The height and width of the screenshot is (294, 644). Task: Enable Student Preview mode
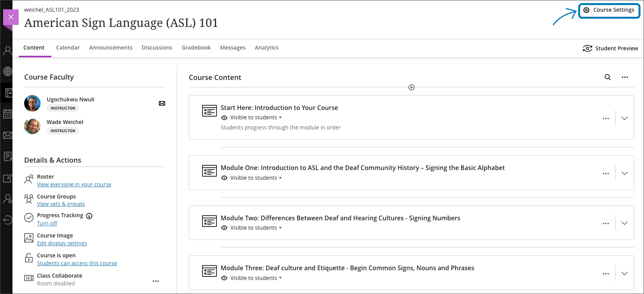coord(611,48)
